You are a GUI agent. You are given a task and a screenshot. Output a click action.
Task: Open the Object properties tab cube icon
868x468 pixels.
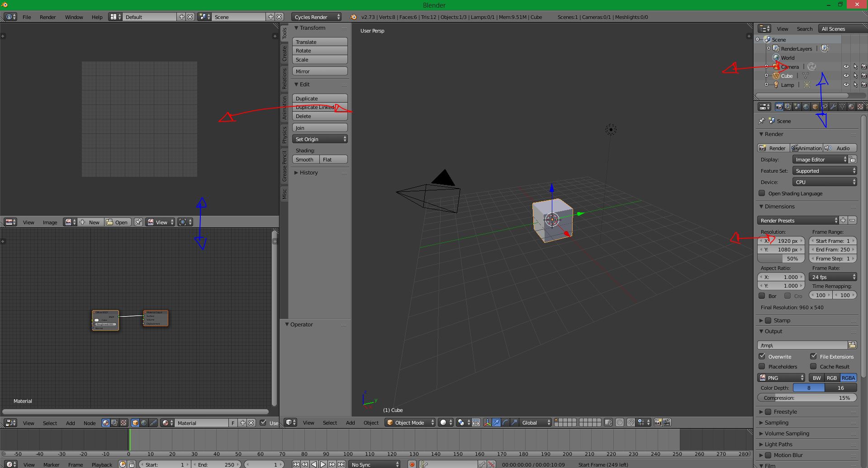click(x=815, y=107)
